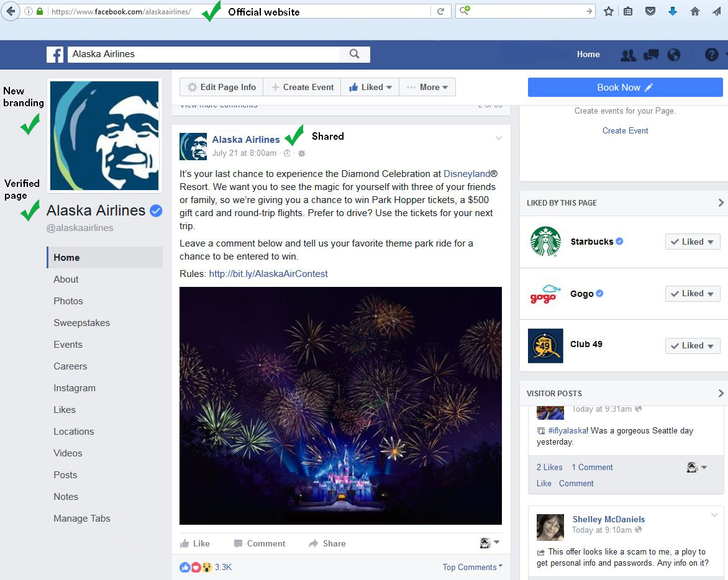The image size is (728, 580).
Task: Expand the Visitor Posts section chevron
Action: [720, 393]
